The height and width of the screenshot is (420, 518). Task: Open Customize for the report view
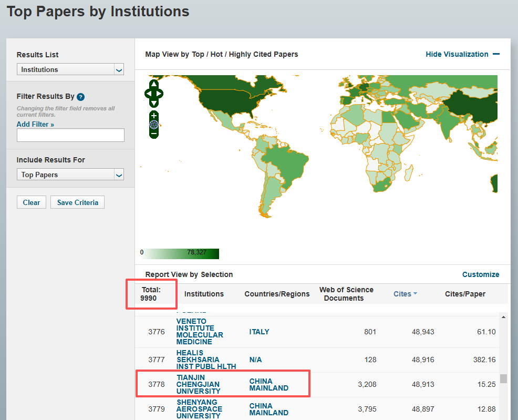click(x=480, y=274)
